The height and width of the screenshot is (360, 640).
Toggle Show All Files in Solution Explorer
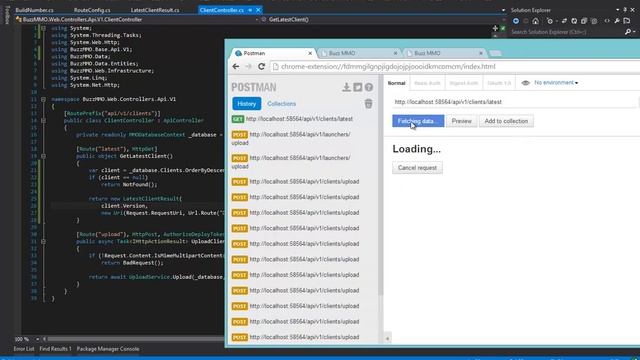594,21
